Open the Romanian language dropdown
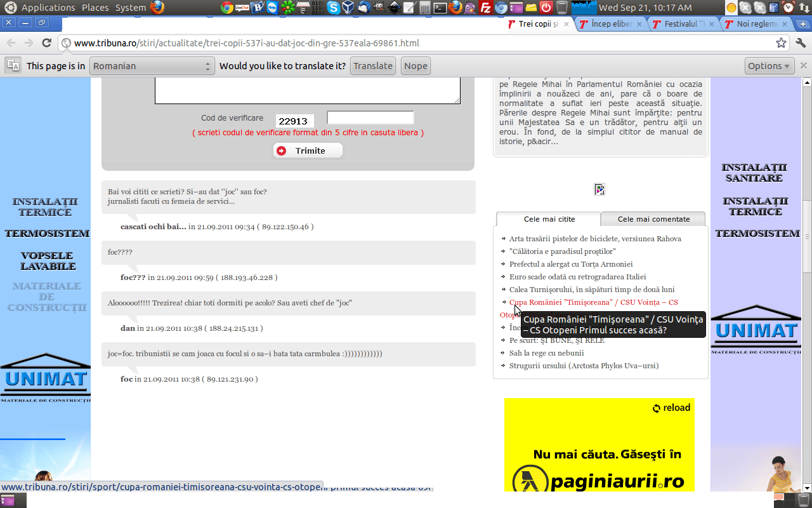Image resolution: width=812 pixels, height=508 pixels. pos(152,66)
